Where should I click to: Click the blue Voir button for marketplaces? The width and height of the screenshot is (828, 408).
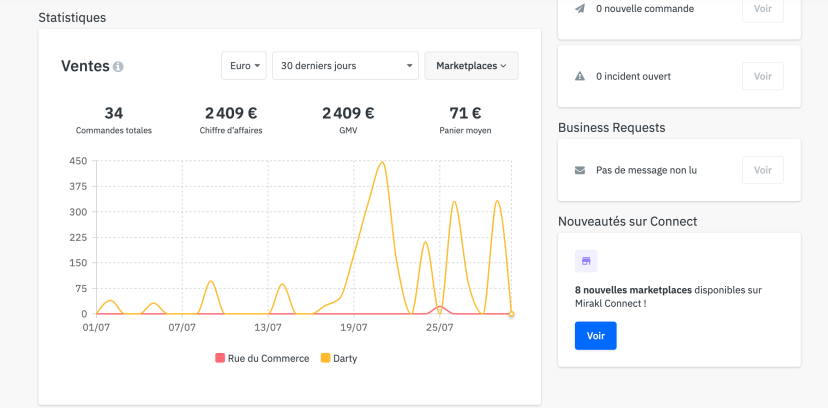[x=595, y=336]
